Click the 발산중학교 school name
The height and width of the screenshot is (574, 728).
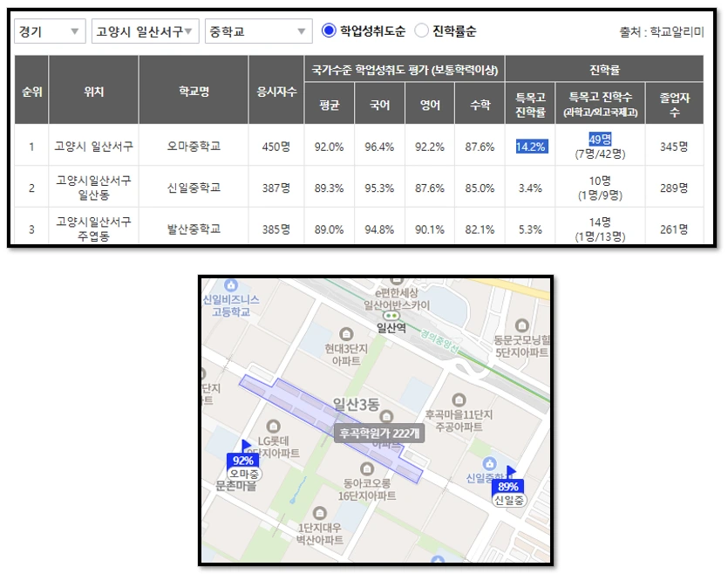tap(194, 229)
